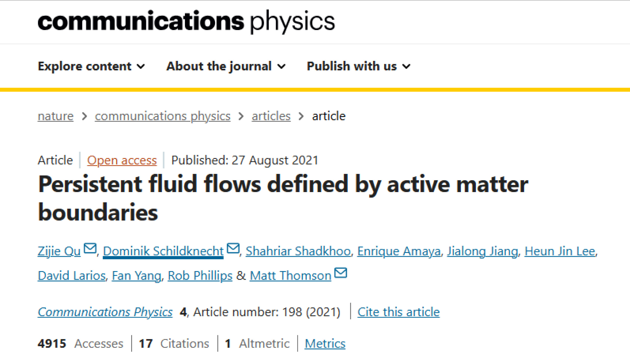Click author name Enrique Amaya
The image size is (630, 364).
399,251
